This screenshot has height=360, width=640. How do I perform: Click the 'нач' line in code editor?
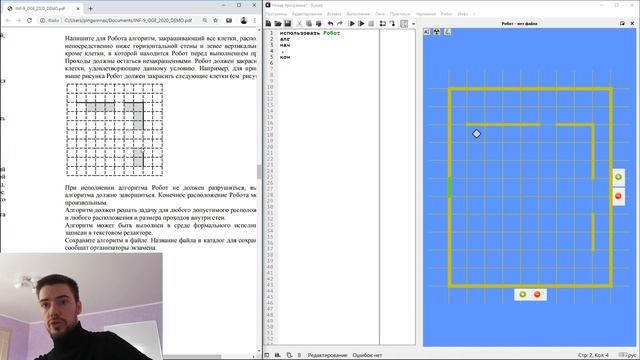(285, 45)
